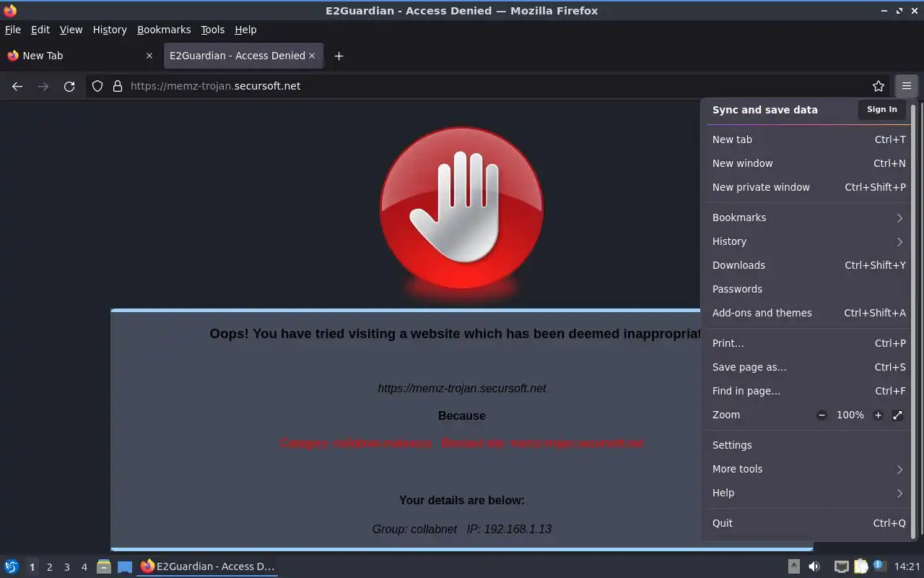Screen dimensions: 924x578
Task: Open Add-ons and themes
Action: pyautogui.click(x=808, y=313)
